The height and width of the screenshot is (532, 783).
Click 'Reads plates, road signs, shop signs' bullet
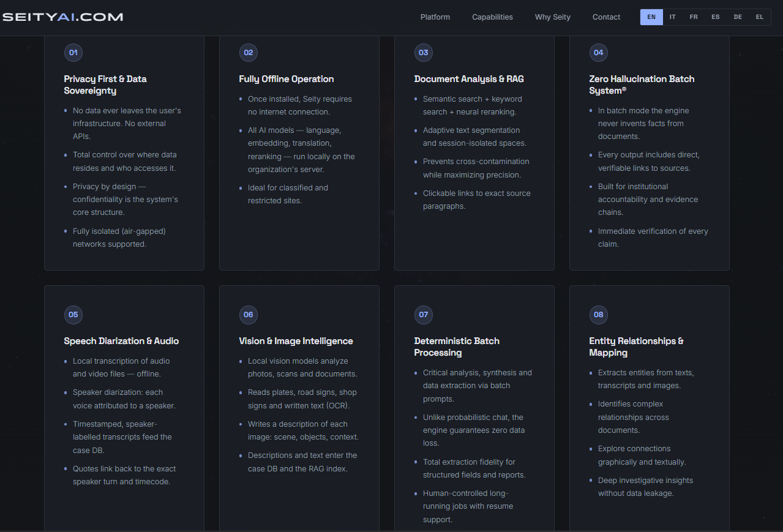(x=302, y=399)
